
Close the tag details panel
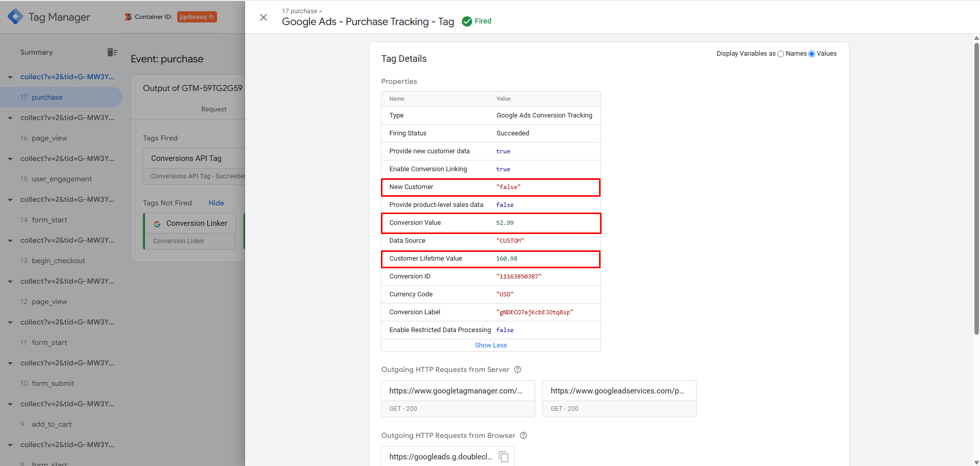pos(264,17)
